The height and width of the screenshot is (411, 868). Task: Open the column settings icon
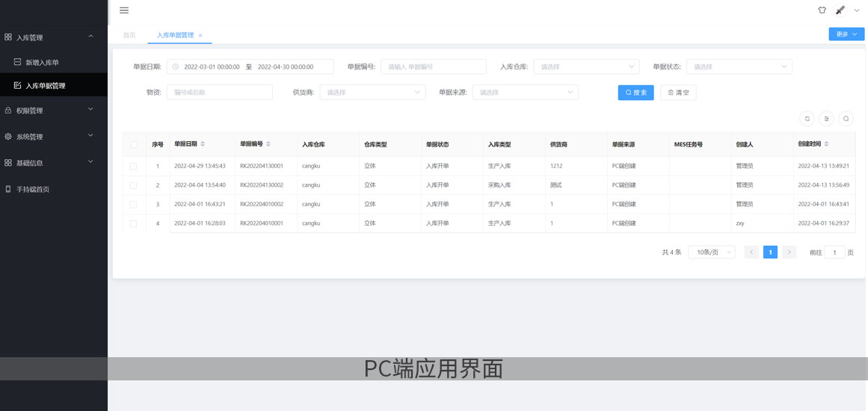tap(826, 119)
